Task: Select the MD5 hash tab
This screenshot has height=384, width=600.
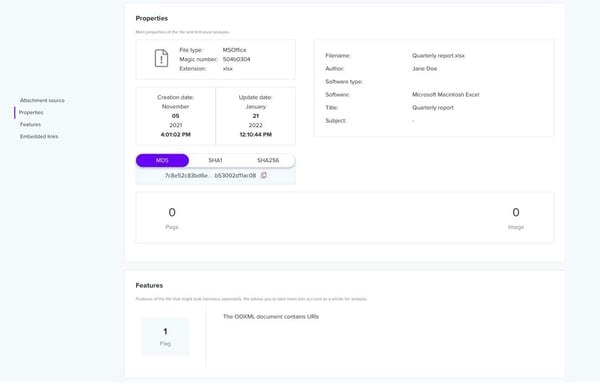Action: point(162,160)
